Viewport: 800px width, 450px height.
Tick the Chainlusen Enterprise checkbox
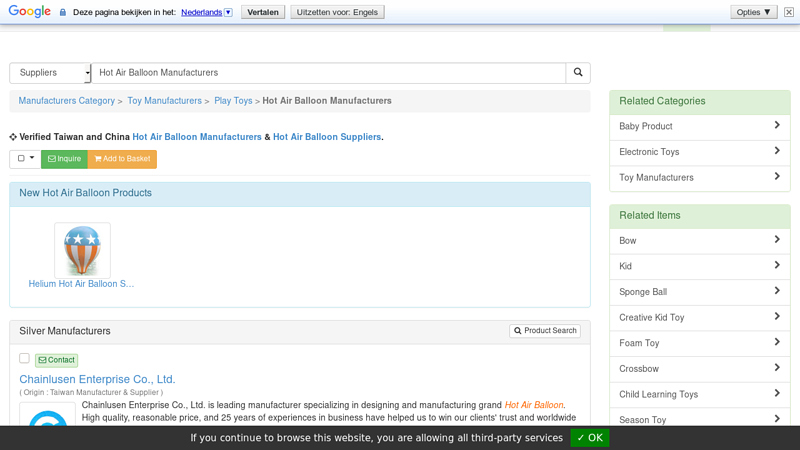coord(24,358)
